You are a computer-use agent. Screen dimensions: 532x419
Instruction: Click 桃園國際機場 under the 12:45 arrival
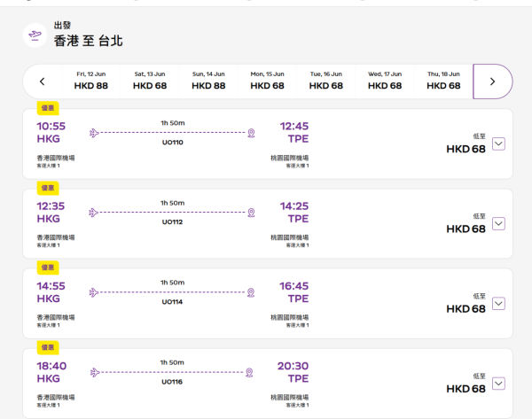click(290, 158)
